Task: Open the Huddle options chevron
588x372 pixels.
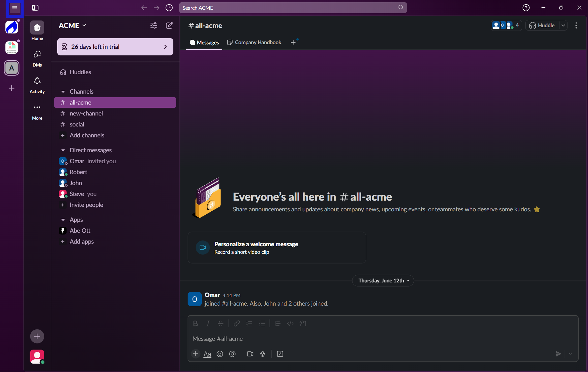Action: pos(564,25)
